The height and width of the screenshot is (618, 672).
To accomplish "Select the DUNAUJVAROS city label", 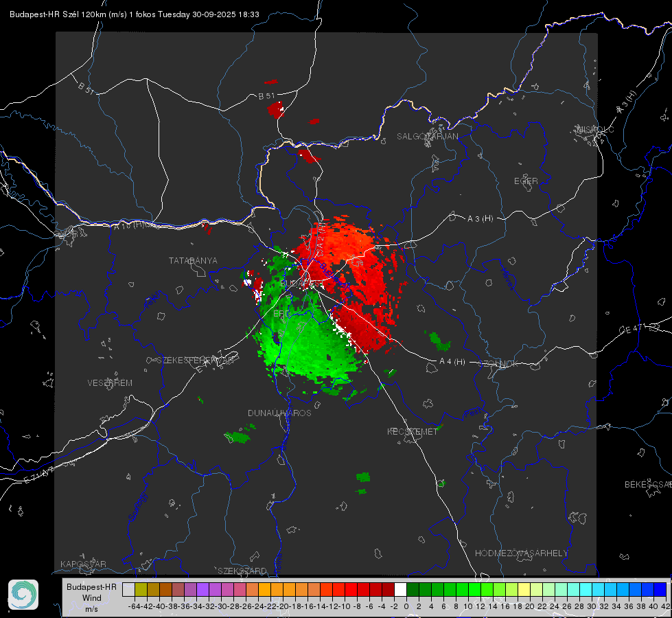I will tap(279, 413).
